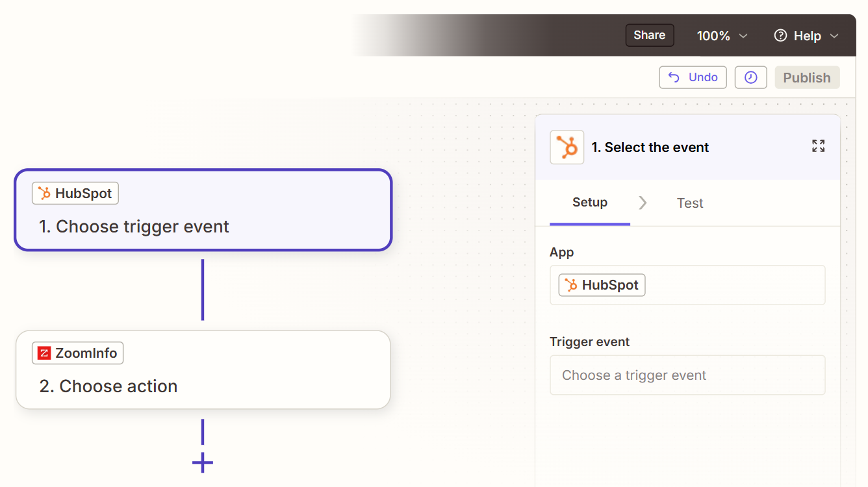The height and width of the screenshot is (487, 868).
Task: Click the HubSpot chip in App field
Action: point(602,285)
